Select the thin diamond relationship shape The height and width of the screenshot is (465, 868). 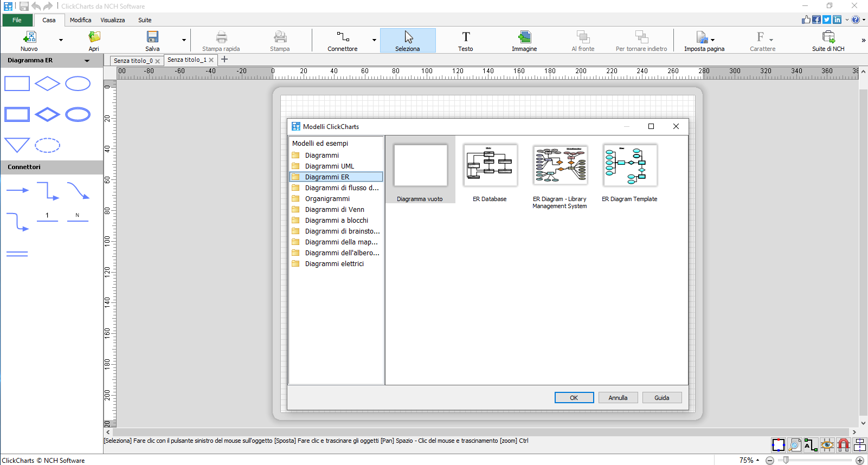[x=47, y=83]
